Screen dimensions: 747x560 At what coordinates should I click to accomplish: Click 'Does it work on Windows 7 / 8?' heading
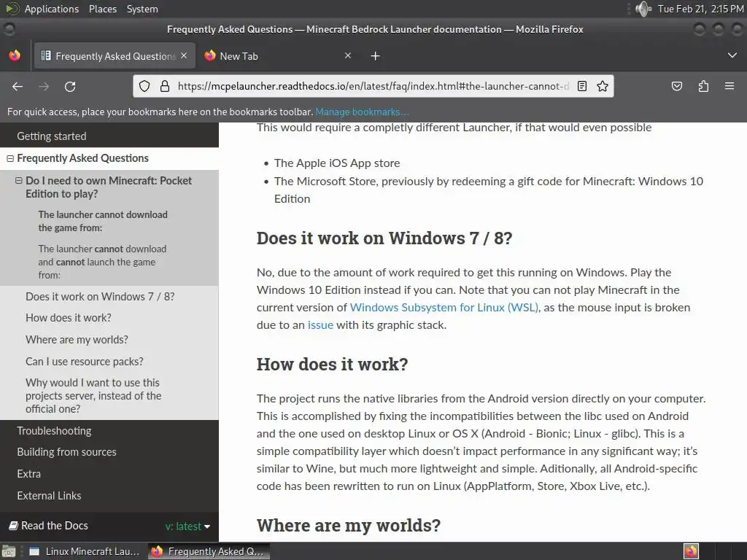[384, 238]
